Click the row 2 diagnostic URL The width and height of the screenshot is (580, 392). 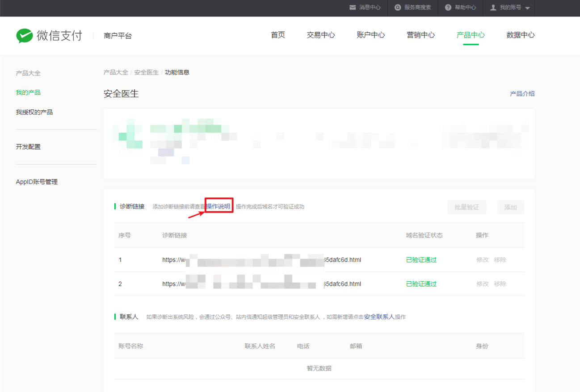(261, 284)
